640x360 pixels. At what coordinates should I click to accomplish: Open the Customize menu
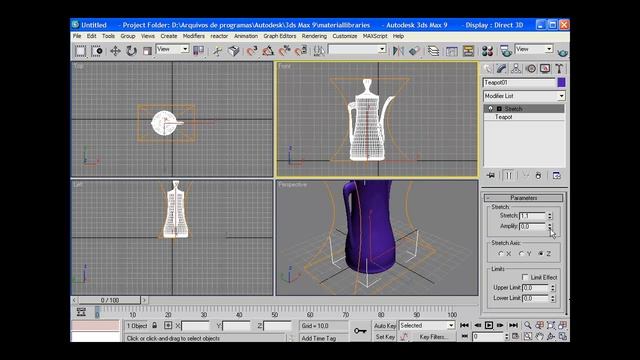[344, 36]
